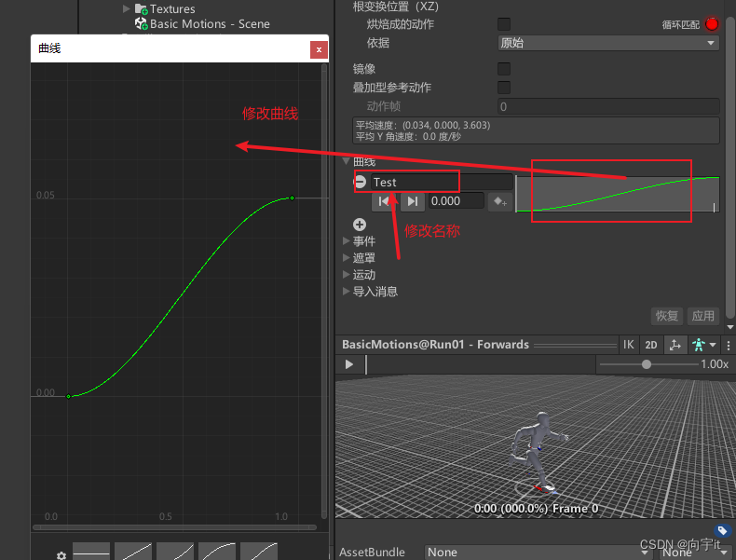
Task: Select the flat constant curve preset
Action: point(91,552)
